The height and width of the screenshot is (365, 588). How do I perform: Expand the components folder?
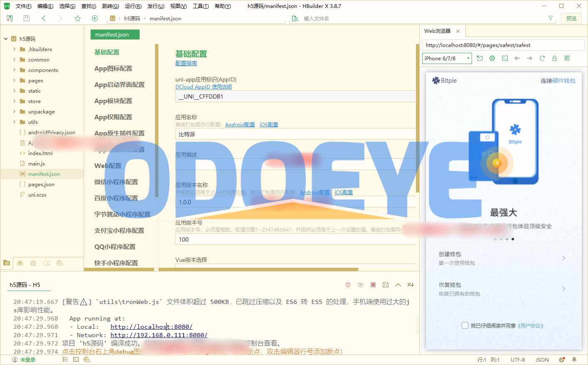click(x=15, y=70)
